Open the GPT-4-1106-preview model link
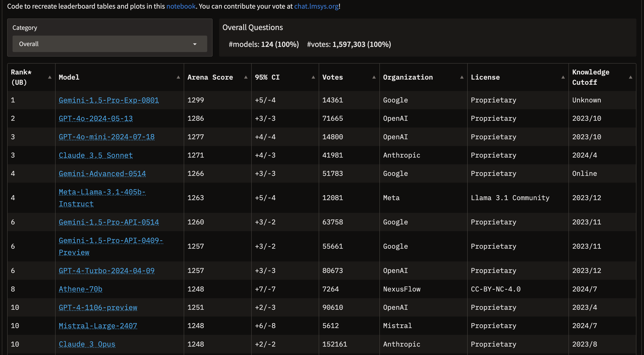Screen dimensions: 644x355 coord(98,307)
